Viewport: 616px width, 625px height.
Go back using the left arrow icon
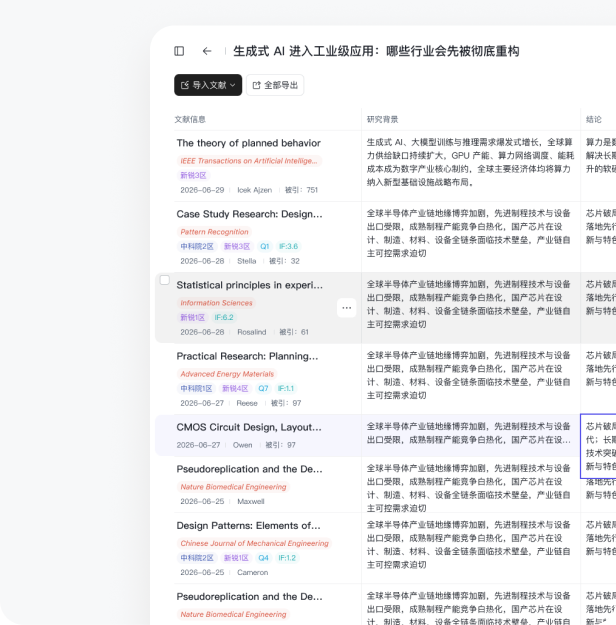207,51
